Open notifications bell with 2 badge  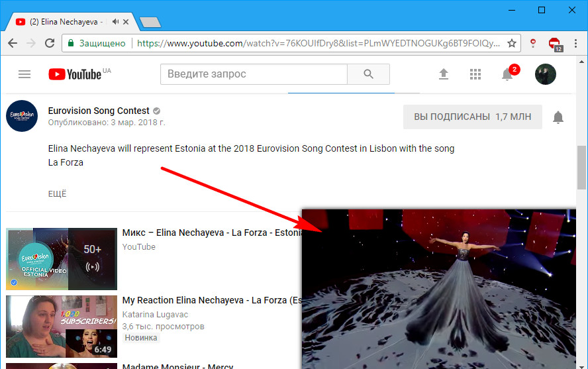[x=509, y=73]
